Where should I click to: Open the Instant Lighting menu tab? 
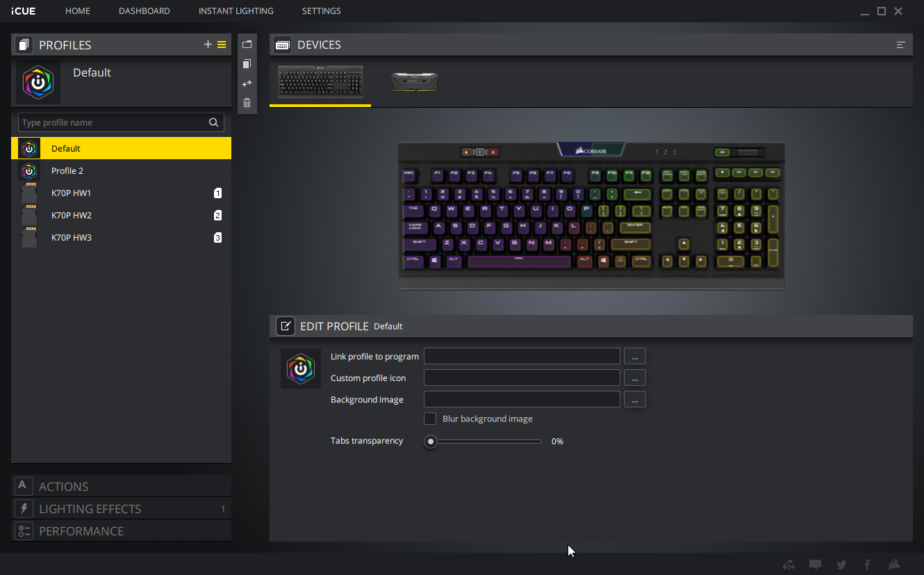[x=236, y=11]
